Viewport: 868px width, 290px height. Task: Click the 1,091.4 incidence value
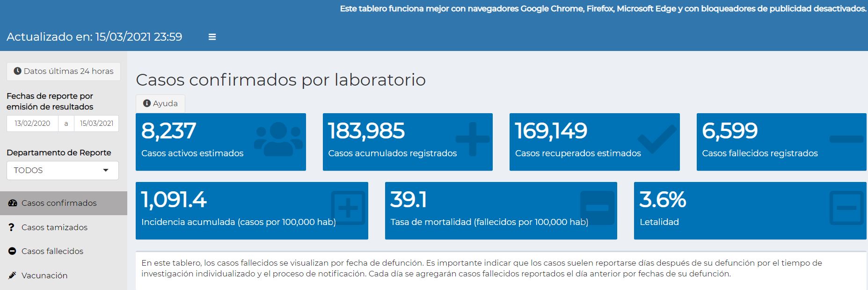click(174, 200)
